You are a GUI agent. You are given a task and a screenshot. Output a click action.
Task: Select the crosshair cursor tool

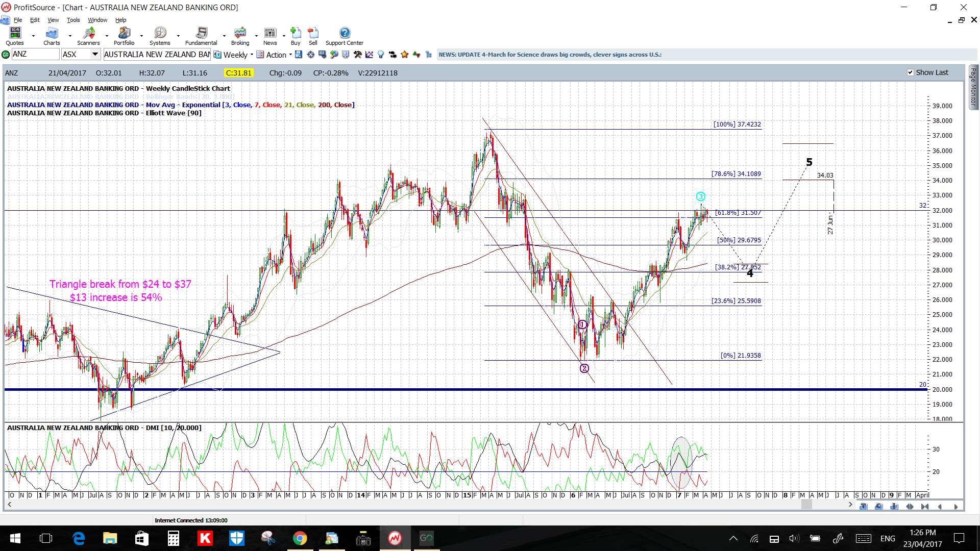click(x=310, y=55)
